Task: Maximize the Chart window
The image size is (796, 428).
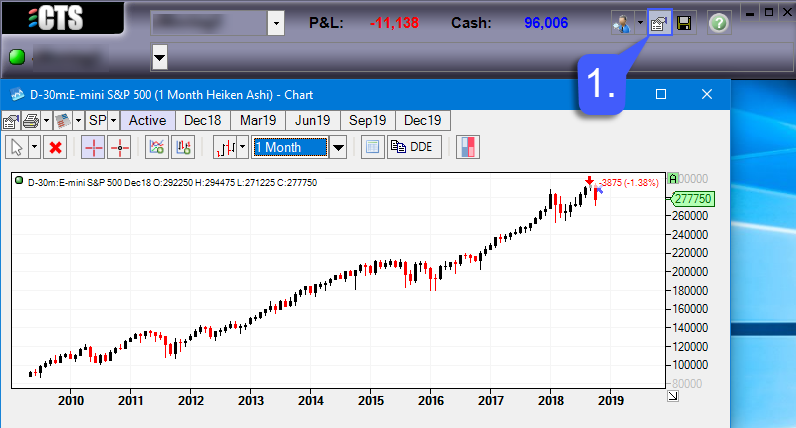Action: click(x=660, y=94)
